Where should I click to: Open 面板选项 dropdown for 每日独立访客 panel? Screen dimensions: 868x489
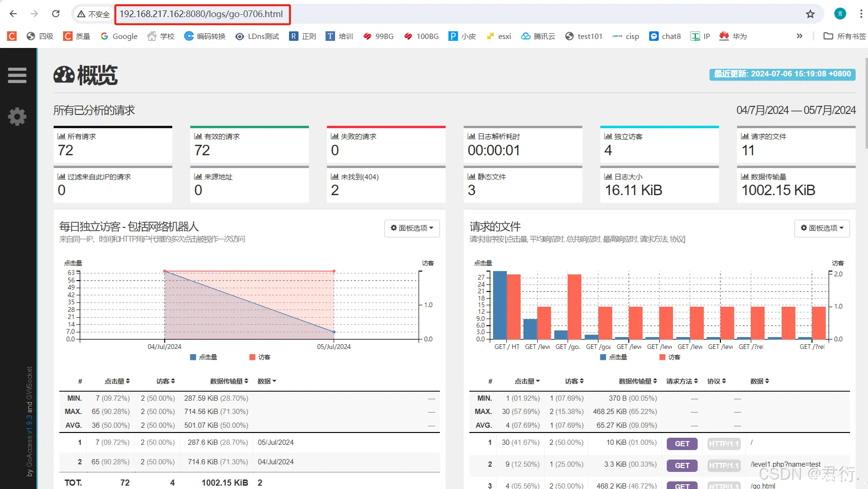coord(412,228)
